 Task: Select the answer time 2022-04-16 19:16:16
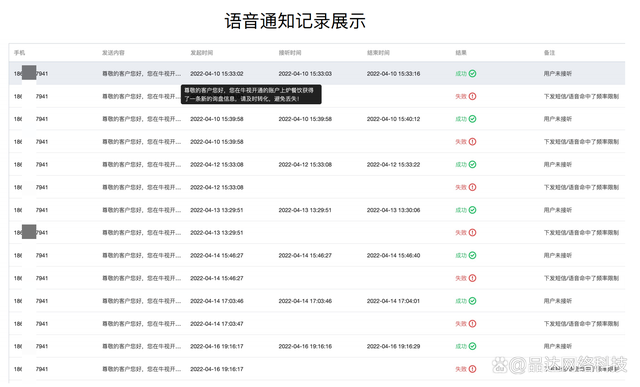305,347
